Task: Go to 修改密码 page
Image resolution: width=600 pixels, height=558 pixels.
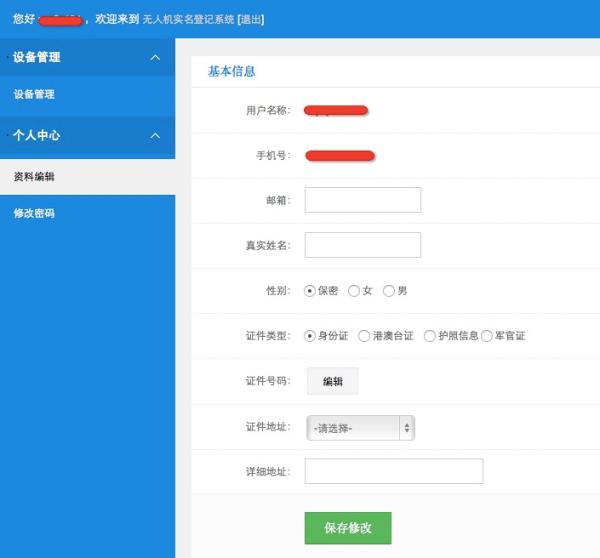Action: (34, 214)
